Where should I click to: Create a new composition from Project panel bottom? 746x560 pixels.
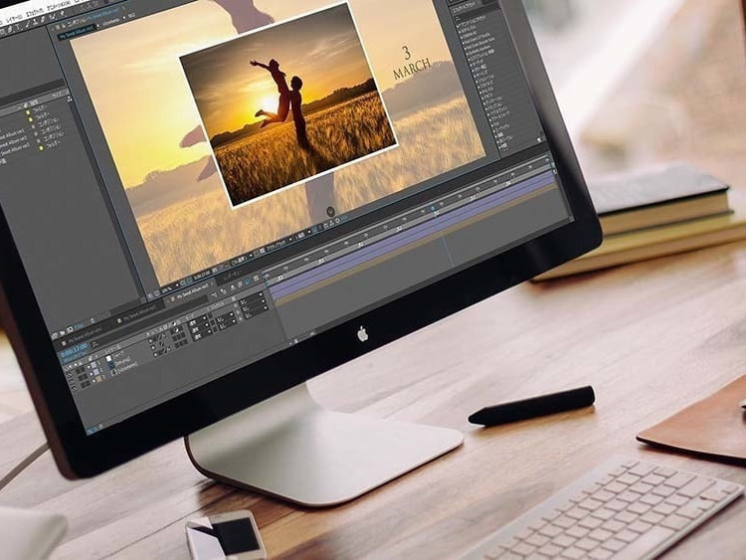pyautogui.click(x=70, y=330)
